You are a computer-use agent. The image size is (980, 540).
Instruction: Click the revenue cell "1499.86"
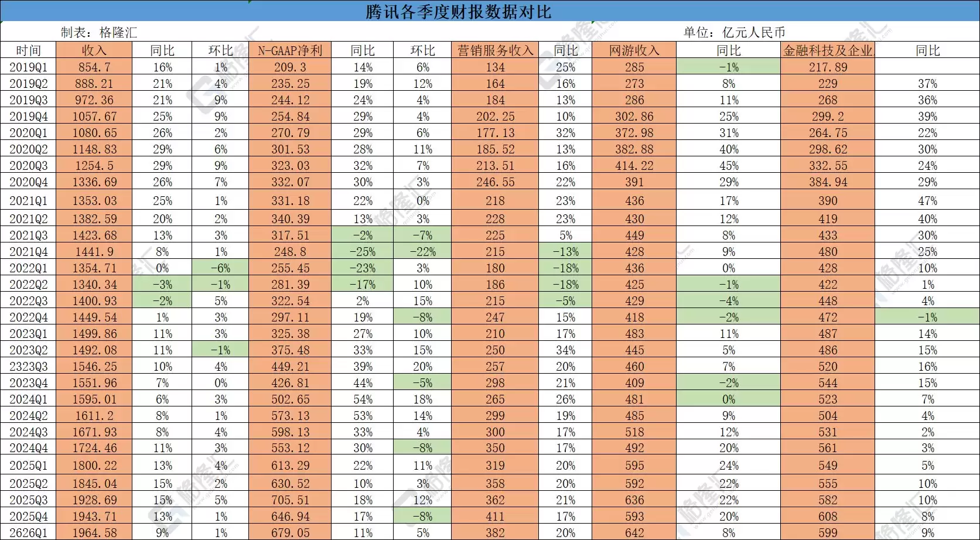click(95, 334)
